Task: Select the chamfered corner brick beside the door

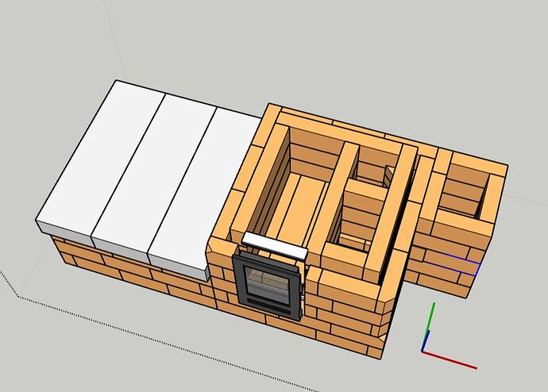Action: pos(210,252)
